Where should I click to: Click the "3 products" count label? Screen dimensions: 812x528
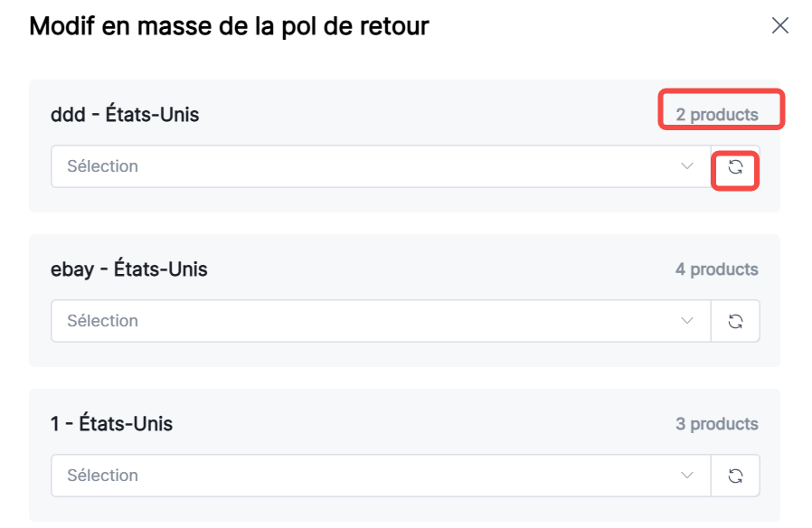(x=716, y=424)
